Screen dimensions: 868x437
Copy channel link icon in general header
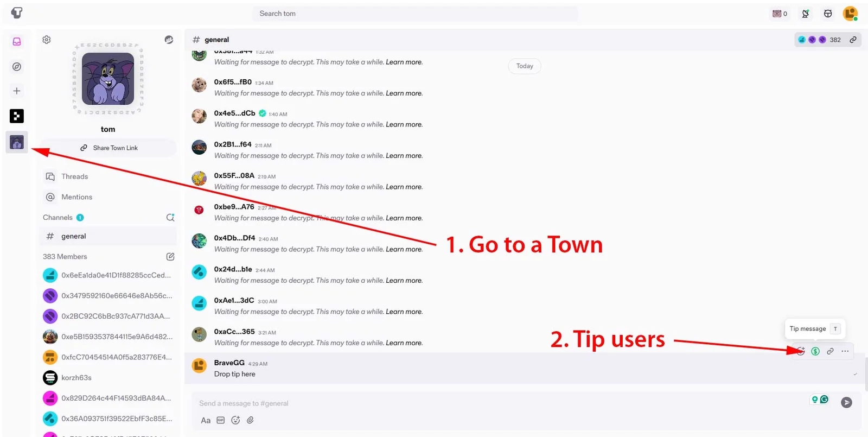853,40
